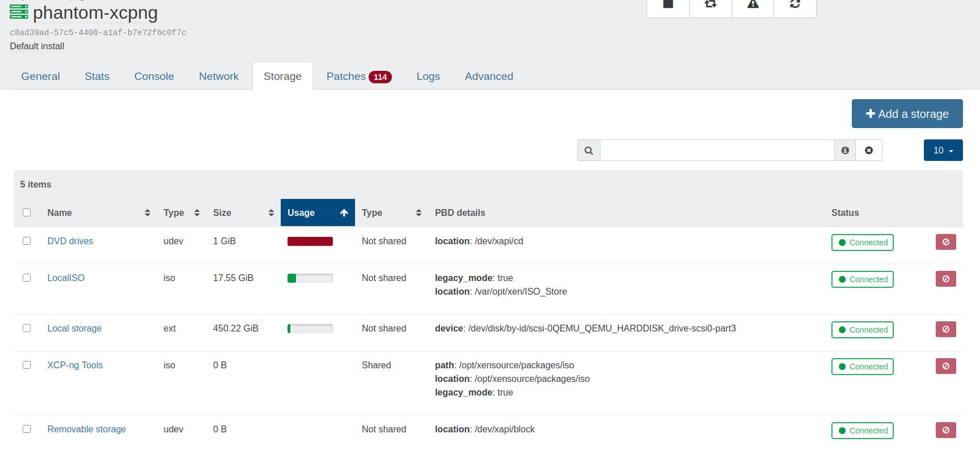The height and width of the screenshot is (472, 980).
Task: Click the red DVD drives usage bar
Action: [x=310, y=241]
